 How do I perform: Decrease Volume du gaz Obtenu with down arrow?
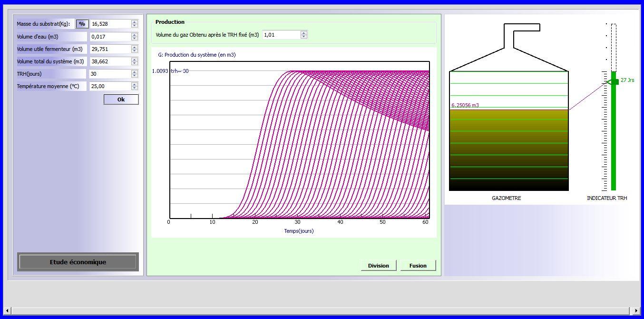point(304,36)
